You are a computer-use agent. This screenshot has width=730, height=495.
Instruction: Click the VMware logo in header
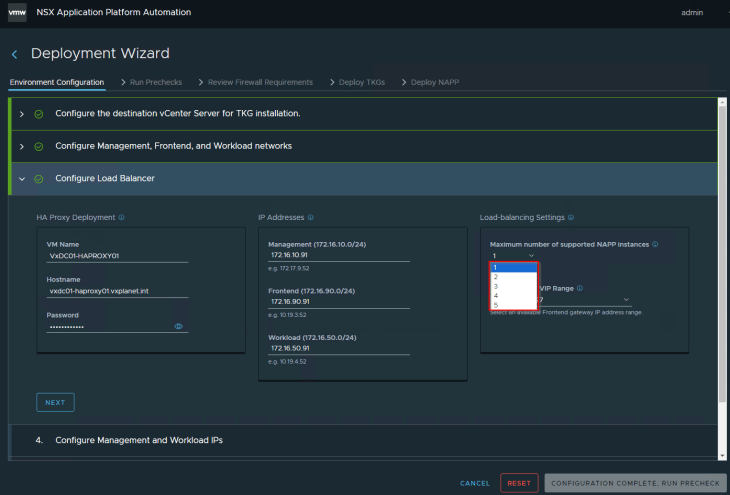19,13
